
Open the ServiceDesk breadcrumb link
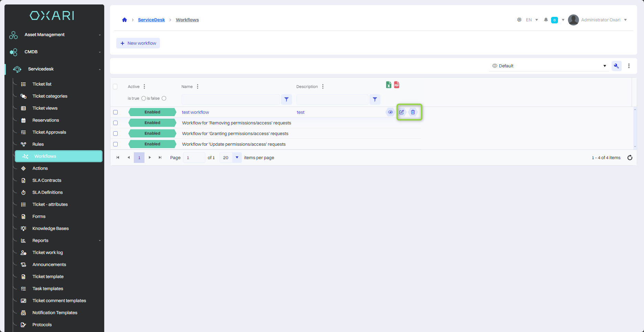[151, 20]
